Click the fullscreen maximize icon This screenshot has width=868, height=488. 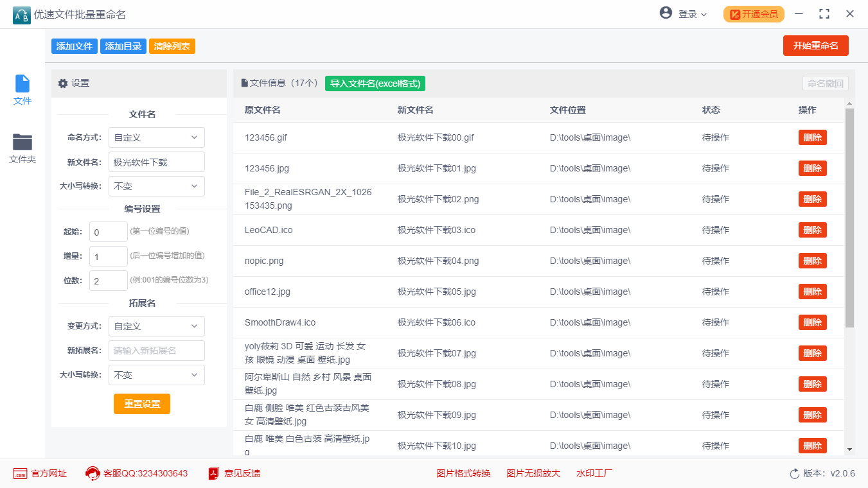click(x=824, y=13)
